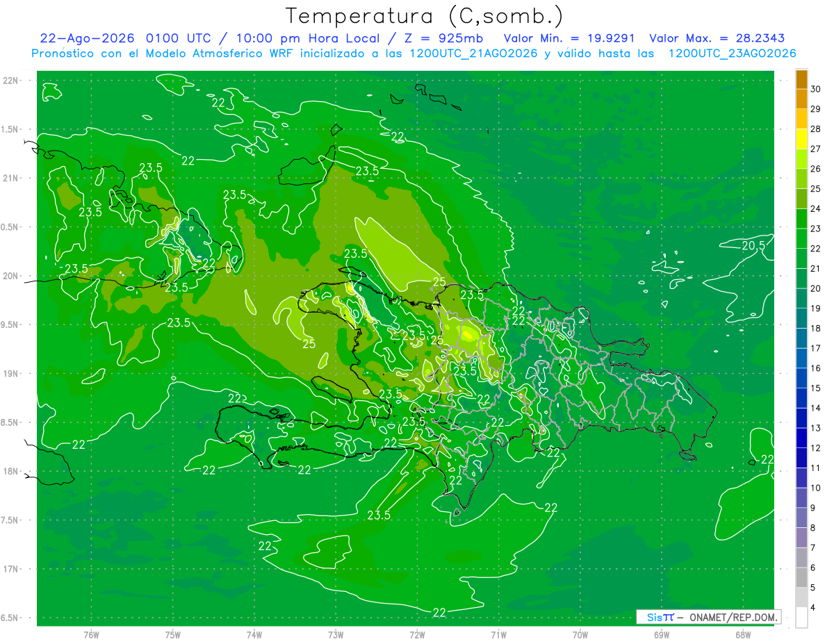Click "Valor Min. = 19.9291"
834x644 pixels.
coord(571,38)
